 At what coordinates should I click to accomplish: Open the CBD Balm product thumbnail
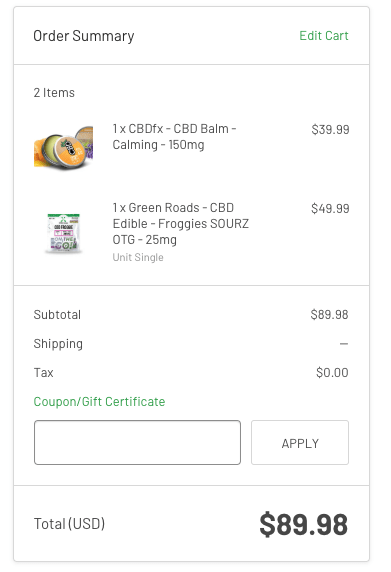63,147
